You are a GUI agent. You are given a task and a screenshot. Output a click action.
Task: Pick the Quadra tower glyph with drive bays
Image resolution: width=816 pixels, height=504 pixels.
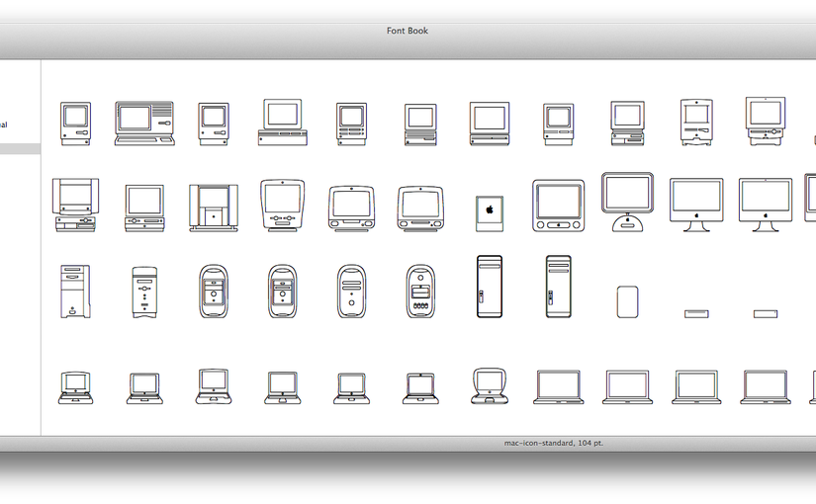pos(75,292)
